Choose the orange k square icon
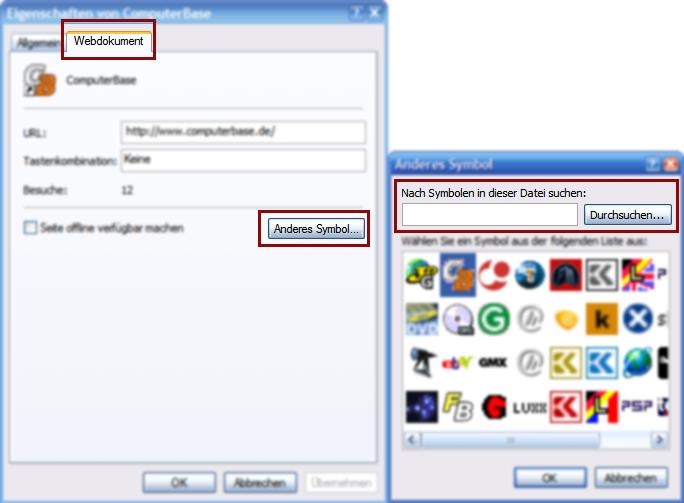 click(x=602, y=319)
